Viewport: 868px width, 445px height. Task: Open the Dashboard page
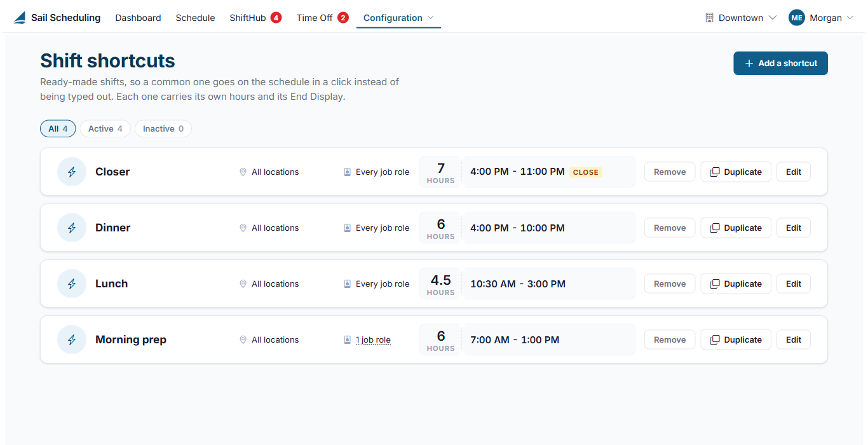(x=138, y=18)
